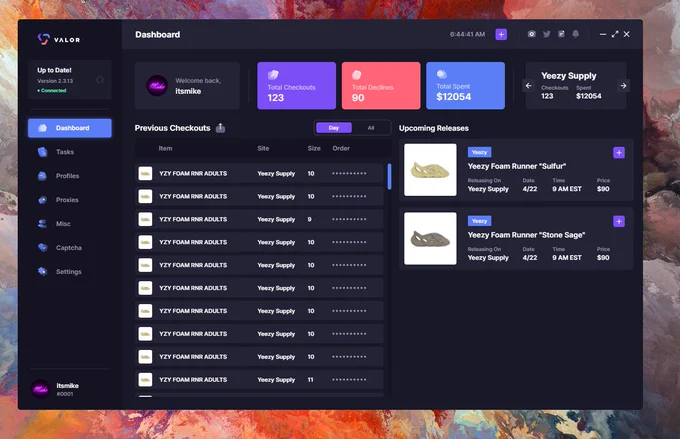The width and height of the screenshot is (680, 439).
Task: Click the Captcha sidebar icon
Action: 42,248
